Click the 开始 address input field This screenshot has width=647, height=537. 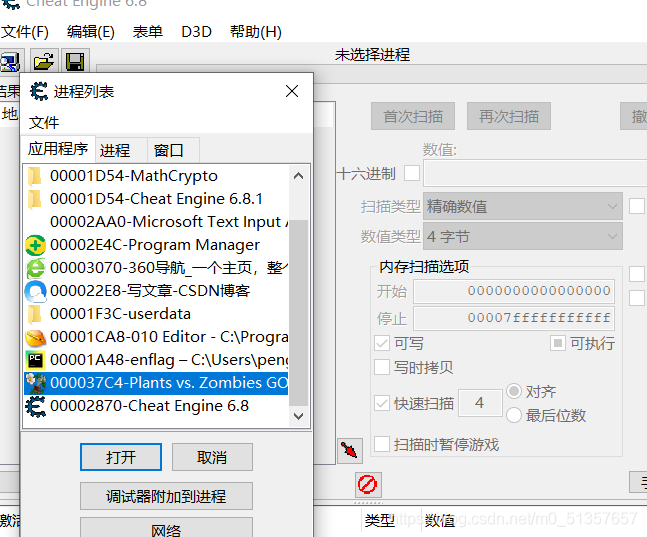(x=514, y=291)
